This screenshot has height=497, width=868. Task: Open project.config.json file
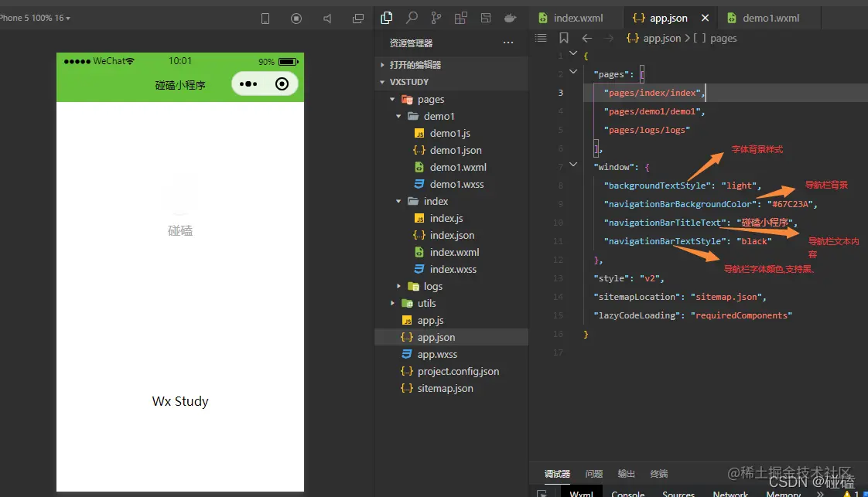452,372
